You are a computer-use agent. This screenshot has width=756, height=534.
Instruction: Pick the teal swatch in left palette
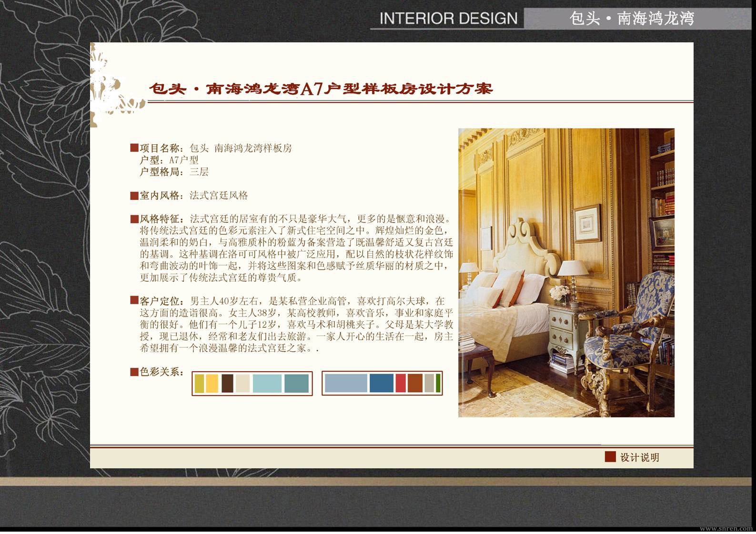tap(296, 384)
